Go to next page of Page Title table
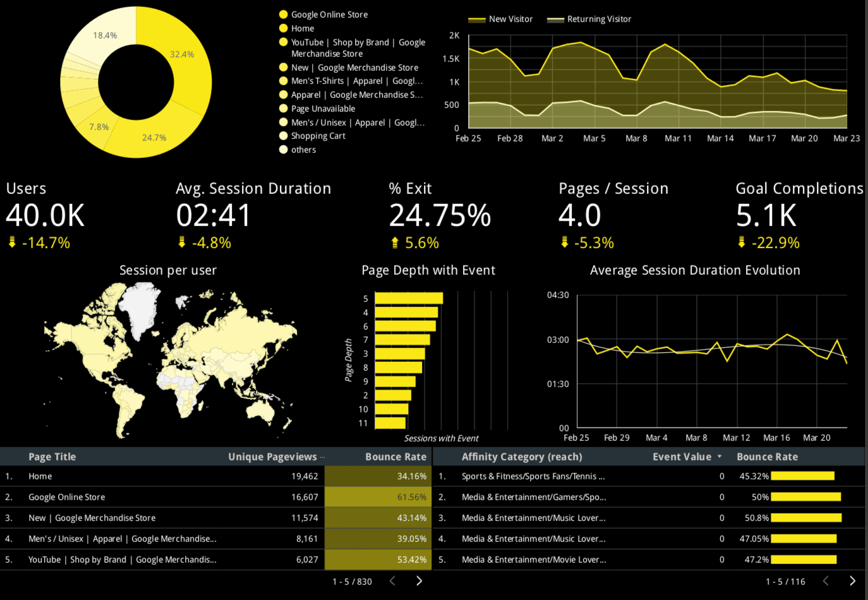 point(419,580)
